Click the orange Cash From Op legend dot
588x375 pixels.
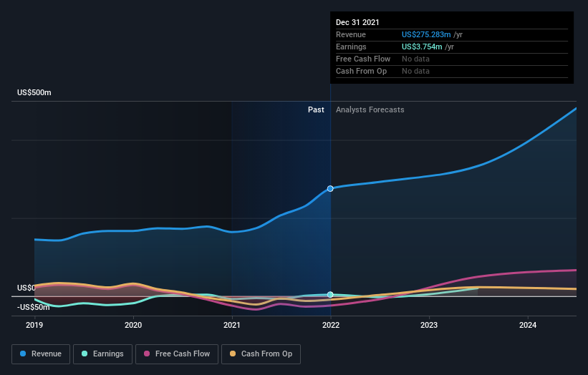233,354
